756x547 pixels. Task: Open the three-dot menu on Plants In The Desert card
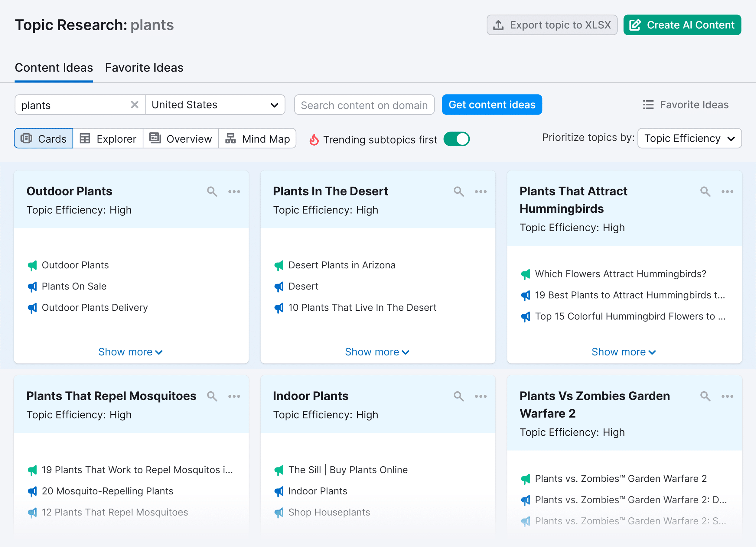(x=481, y=192)
